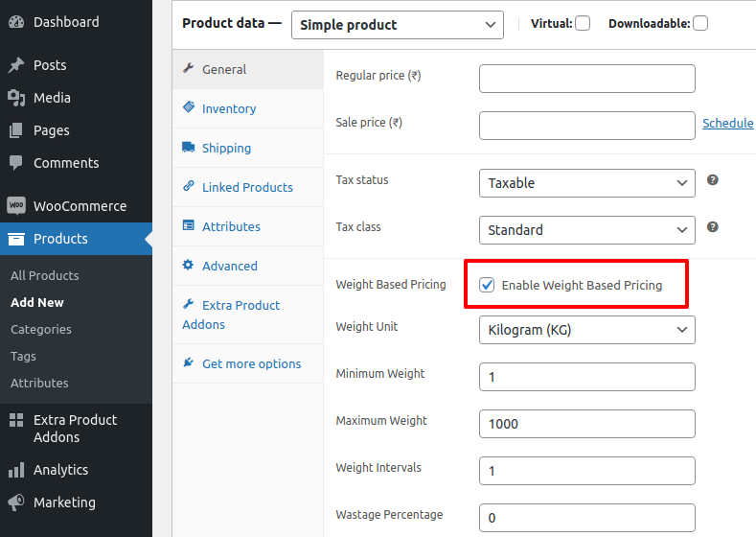Switch to the Inventory tab

click(248, 108)
